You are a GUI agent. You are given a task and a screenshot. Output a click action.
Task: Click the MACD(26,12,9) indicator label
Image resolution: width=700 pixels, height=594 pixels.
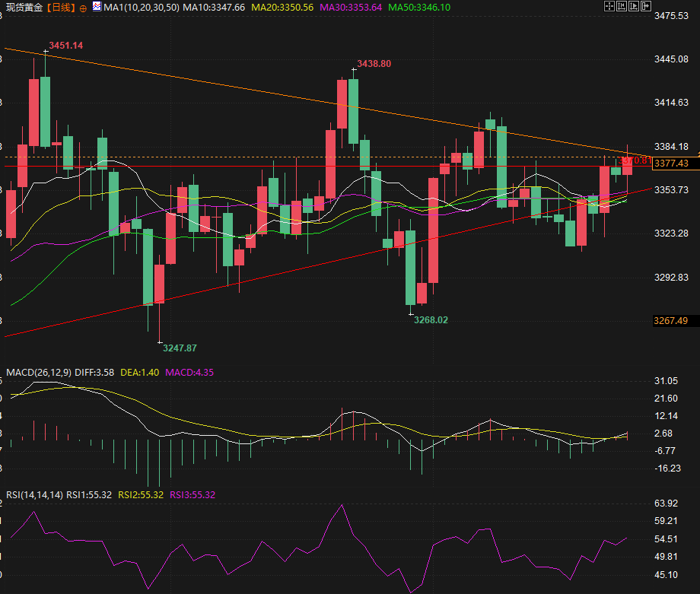pyautogui.click(x=39, y=372)
